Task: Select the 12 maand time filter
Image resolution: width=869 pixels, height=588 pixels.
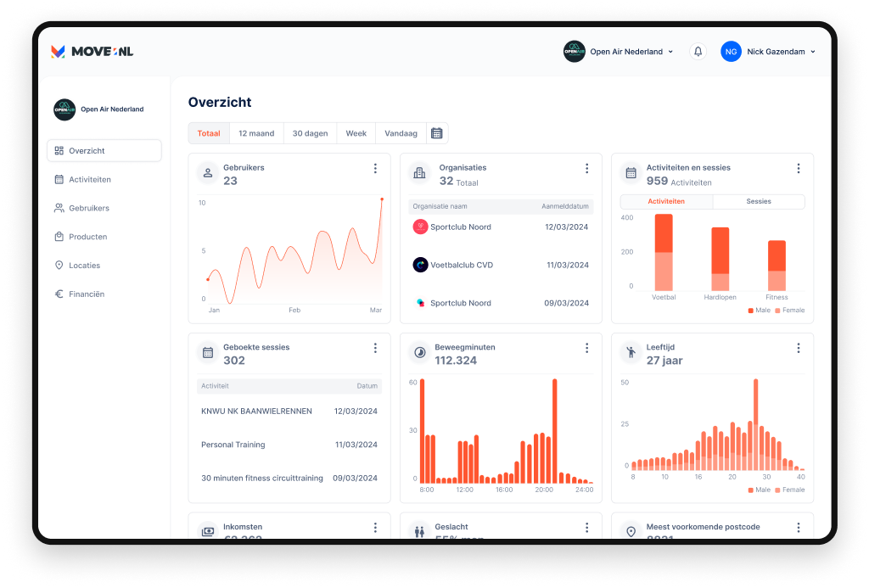Action: 256,133
